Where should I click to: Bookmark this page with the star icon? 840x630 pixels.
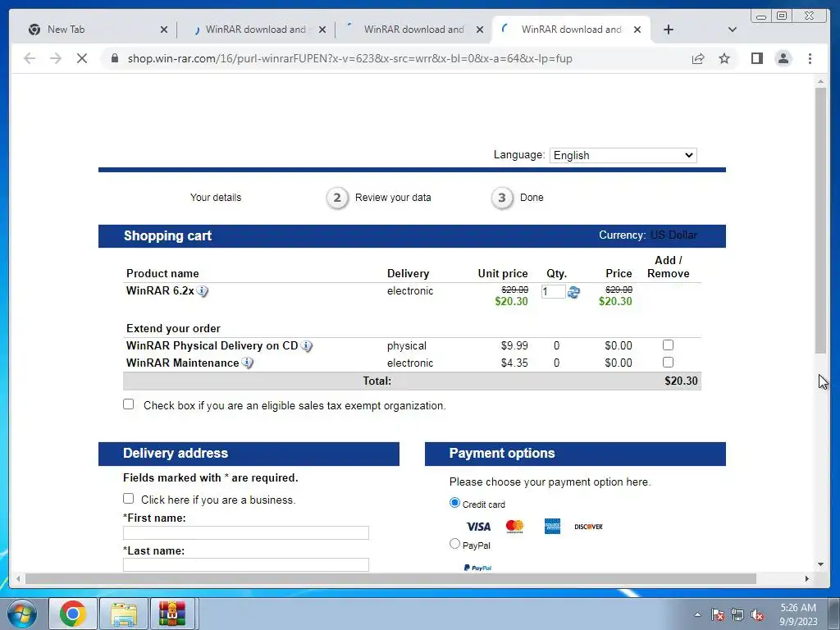click(x=724, y=58)
